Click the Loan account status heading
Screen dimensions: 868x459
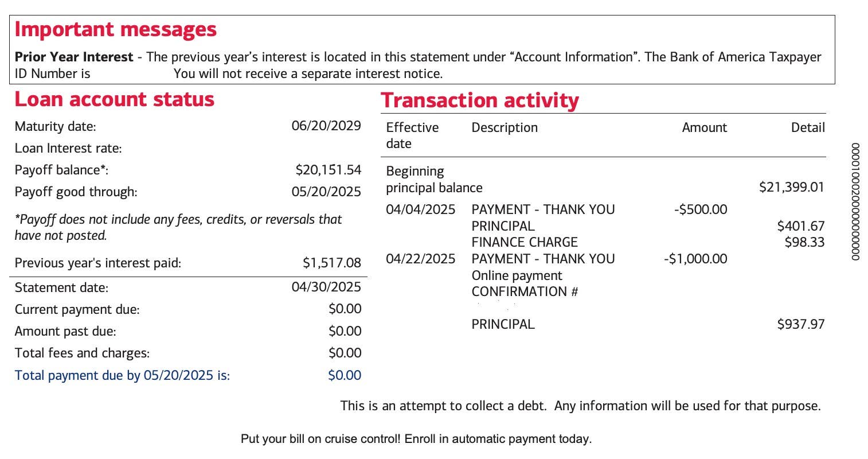(x=114, y=99)
